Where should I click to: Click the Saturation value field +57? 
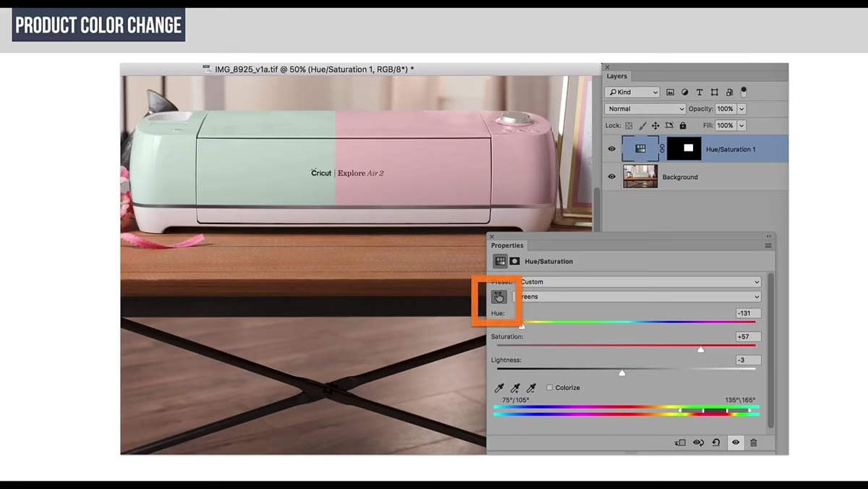tap(748, 336)
